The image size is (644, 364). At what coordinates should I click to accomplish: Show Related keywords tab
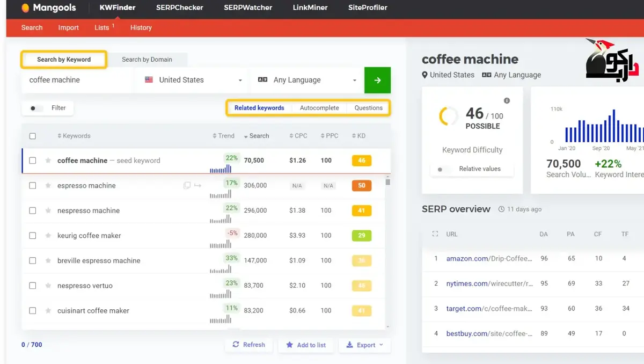[259, 108]
